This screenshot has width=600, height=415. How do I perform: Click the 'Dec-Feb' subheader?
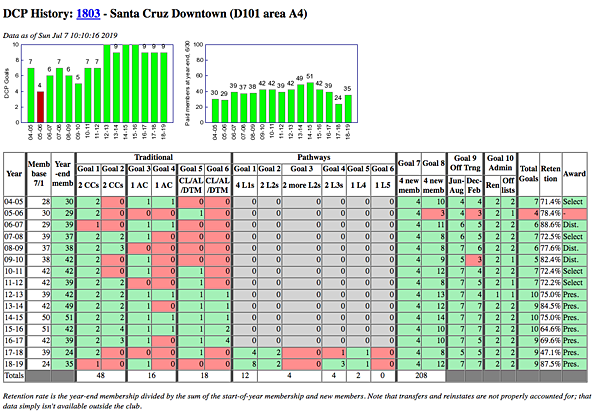tap(474, 185)
